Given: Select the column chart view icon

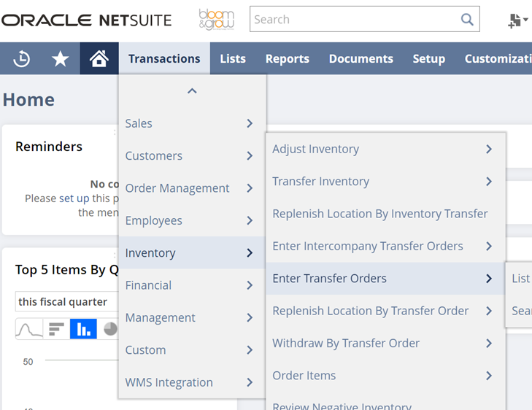Looking at the screenshot, I should click(83, 329).
